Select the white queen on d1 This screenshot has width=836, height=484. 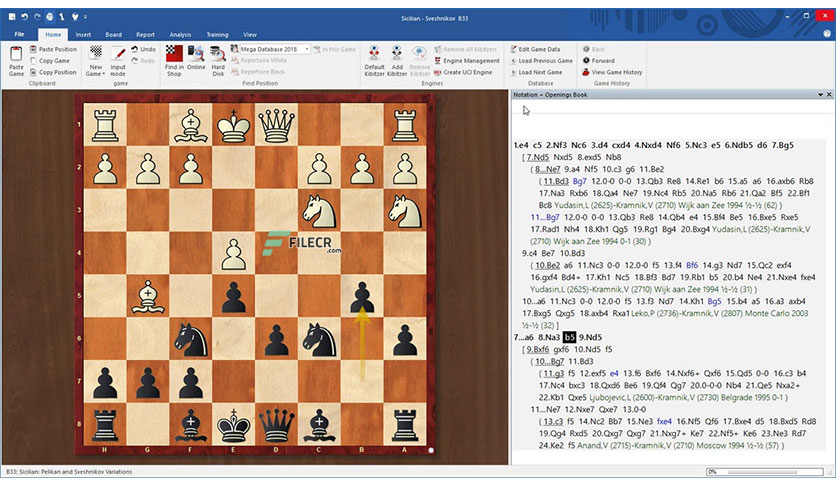[276, 125]
